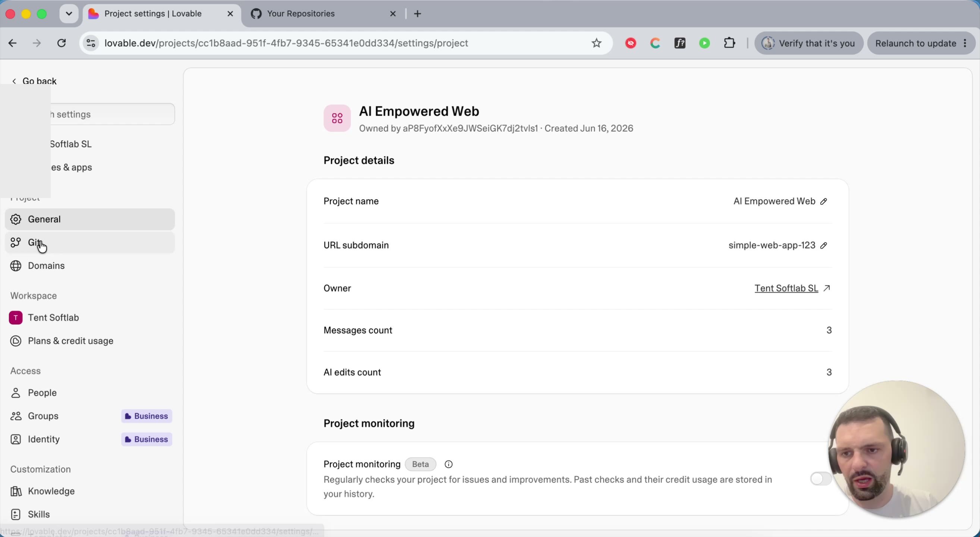
Task: Click the f? font extension icon
Action: (680, 43)
